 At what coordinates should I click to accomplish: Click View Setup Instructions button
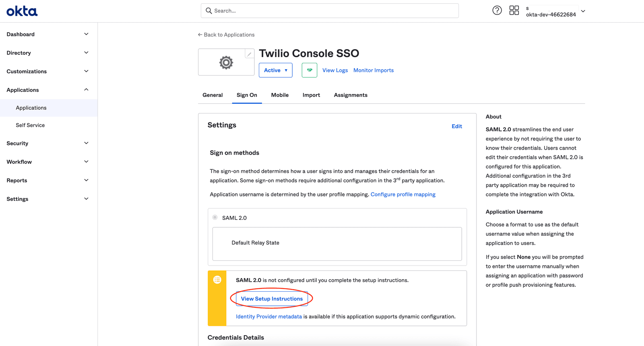coord(272,299)
